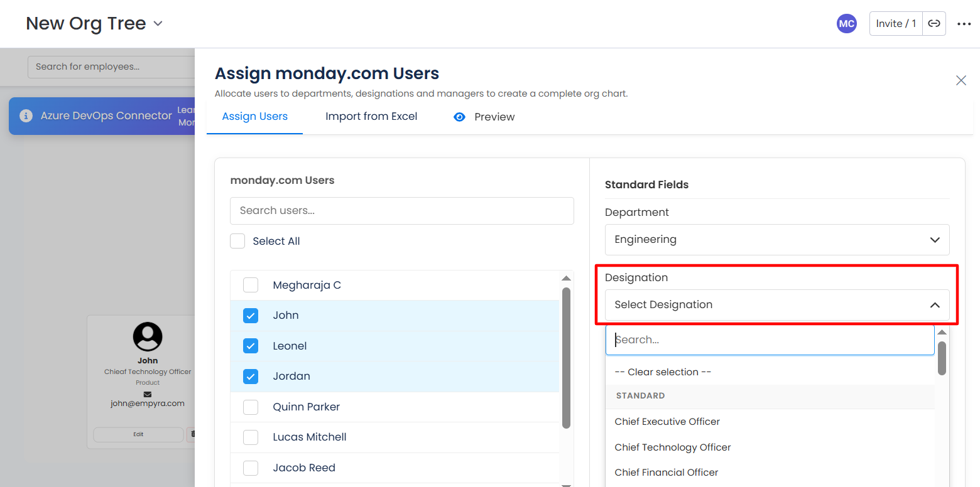This screenshot has height=487, width=980.
Task: Focus the Search users field
Action: (x=402, y=211)
